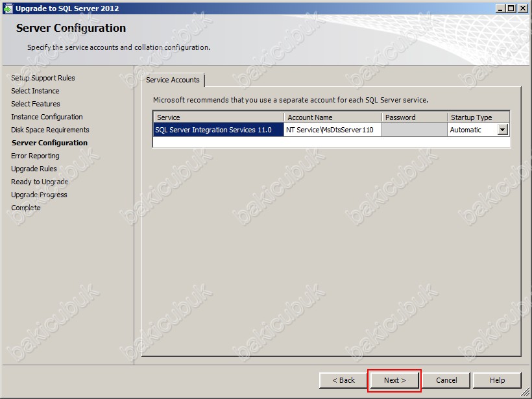Close the Upgrade to SQL Server 2012 window
The width and height of the screenshot is (532, 399).
(523, 8)
